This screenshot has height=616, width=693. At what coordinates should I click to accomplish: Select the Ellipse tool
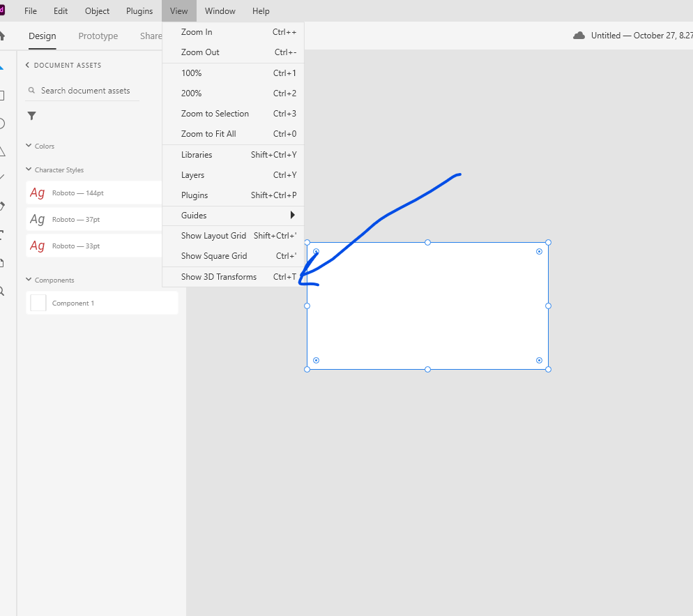pyautogui.click(x=2, y=123)
